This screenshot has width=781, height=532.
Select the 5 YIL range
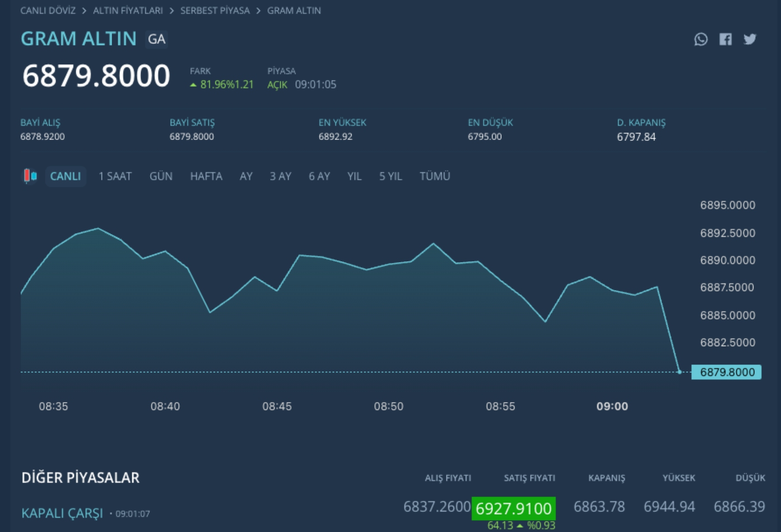[390, 176]
